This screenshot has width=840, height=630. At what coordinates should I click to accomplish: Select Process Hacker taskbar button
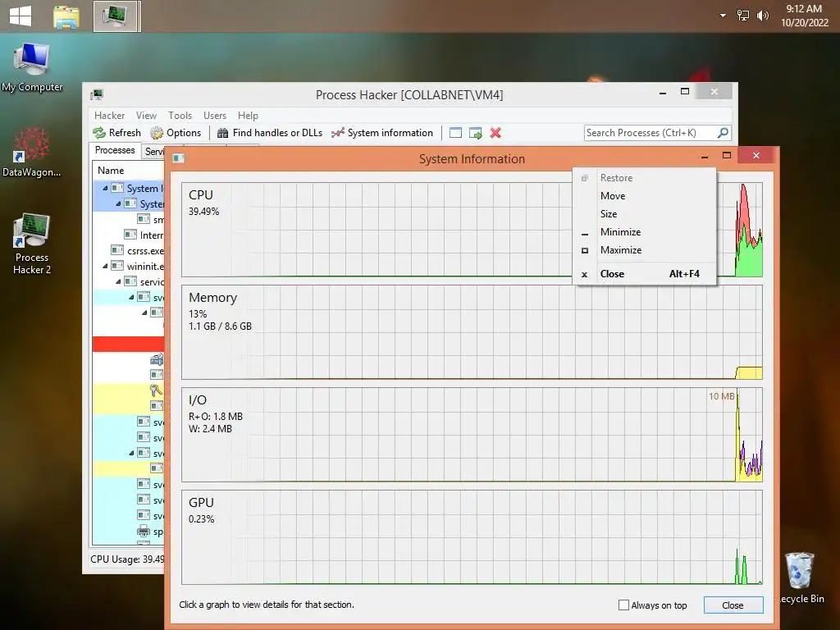tap(116, 16)
